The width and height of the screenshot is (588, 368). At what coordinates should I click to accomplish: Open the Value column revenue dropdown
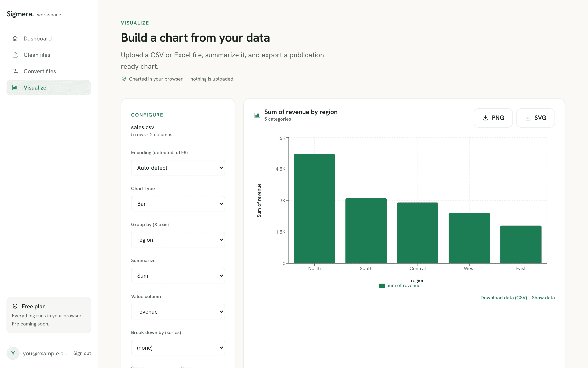pyautogui.click(x=178, y=312)
